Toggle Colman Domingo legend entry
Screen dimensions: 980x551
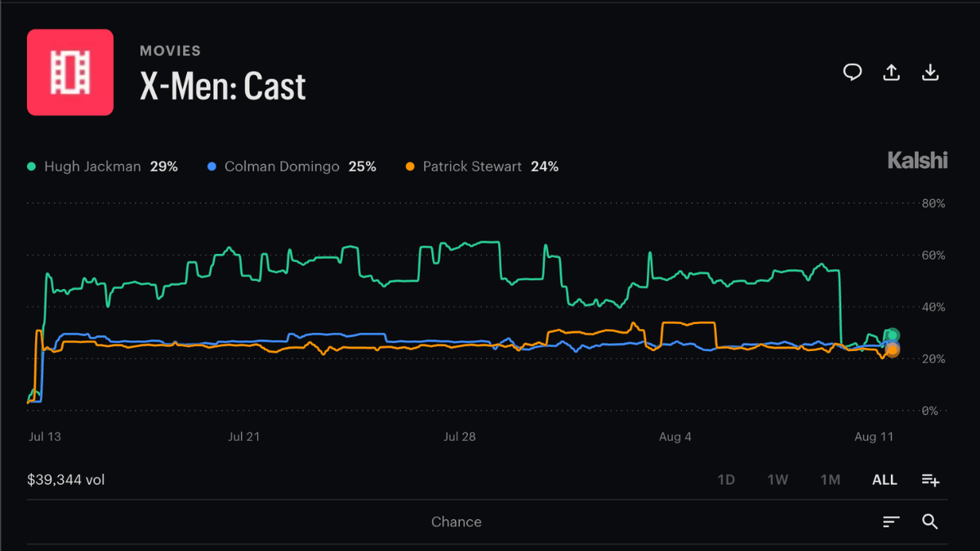click(291, 167)
